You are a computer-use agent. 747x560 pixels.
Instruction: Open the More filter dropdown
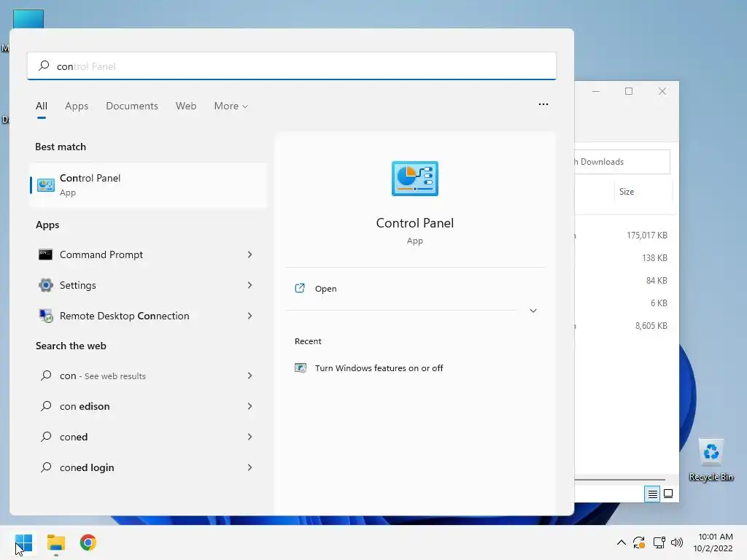point(231,106)
